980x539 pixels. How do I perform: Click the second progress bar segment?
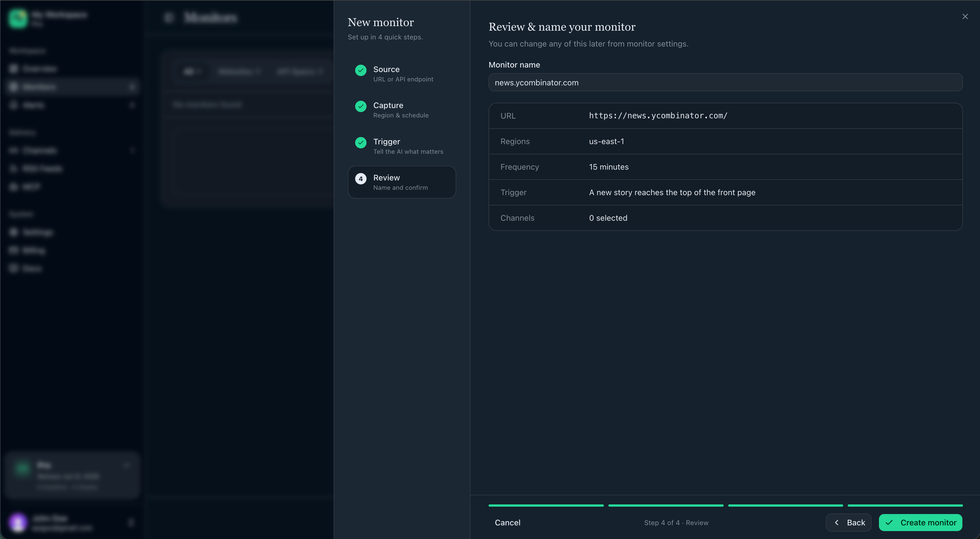tap(666, 505)
